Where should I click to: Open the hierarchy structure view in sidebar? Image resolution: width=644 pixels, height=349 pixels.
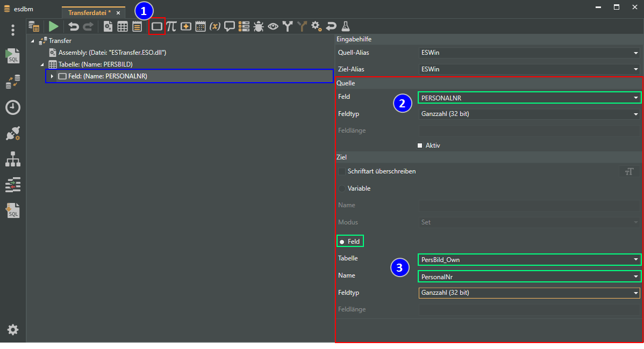13,159
